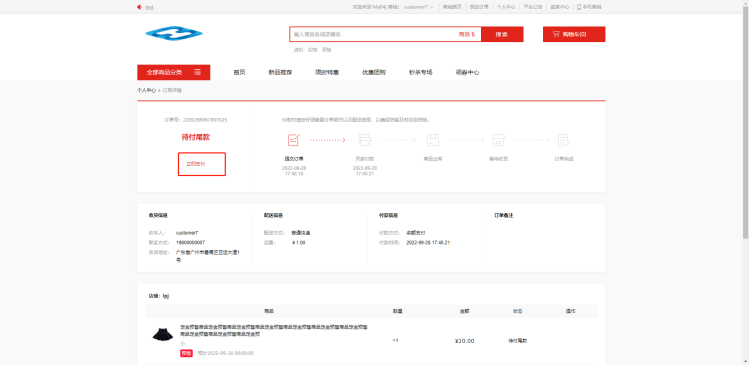Image resolution: width=749 pixels, height=365 pixels.
Task: Click the red 预售 tag badge
Action: pos(186,354)
